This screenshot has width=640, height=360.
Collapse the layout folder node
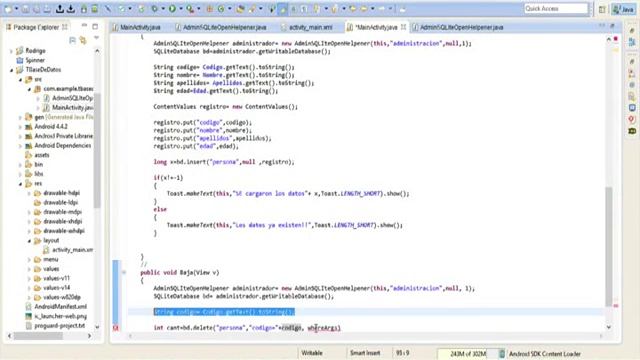tap(29, 241)
